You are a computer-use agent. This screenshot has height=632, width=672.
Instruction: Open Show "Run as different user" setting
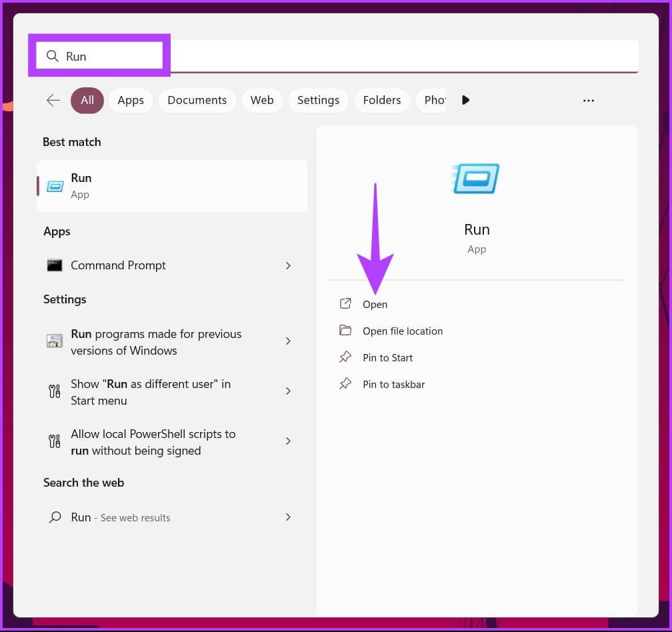tap(172, 391)
